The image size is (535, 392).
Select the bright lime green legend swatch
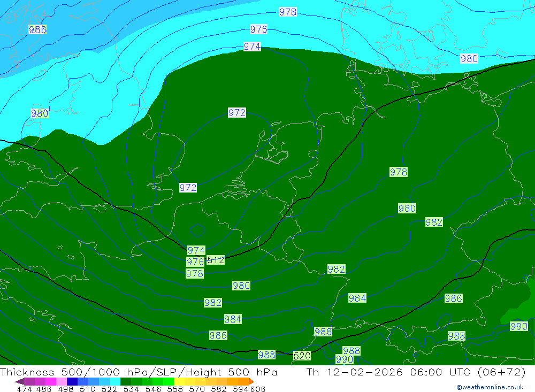point(169,381)
